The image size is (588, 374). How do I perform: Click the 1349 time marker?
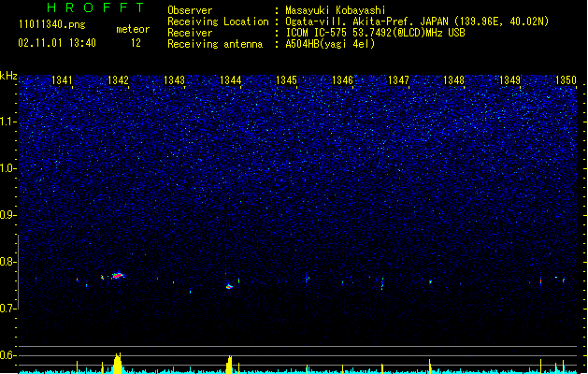click(x=510, y=80)
